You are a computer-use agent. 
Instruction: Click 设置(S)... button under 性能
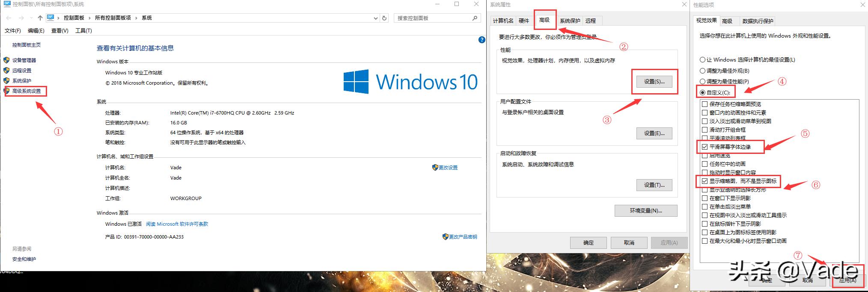(654, 82)
